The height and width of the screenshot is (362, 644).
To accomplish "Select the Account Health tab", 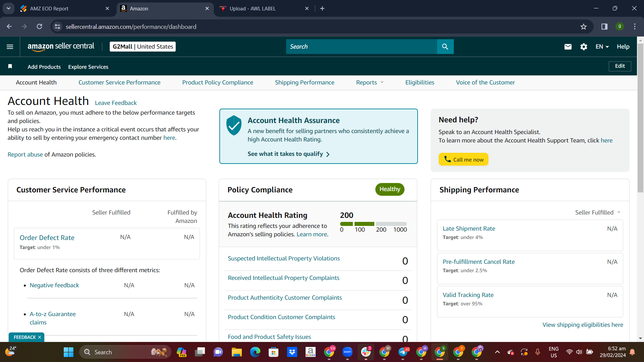I will click(36, 82).
